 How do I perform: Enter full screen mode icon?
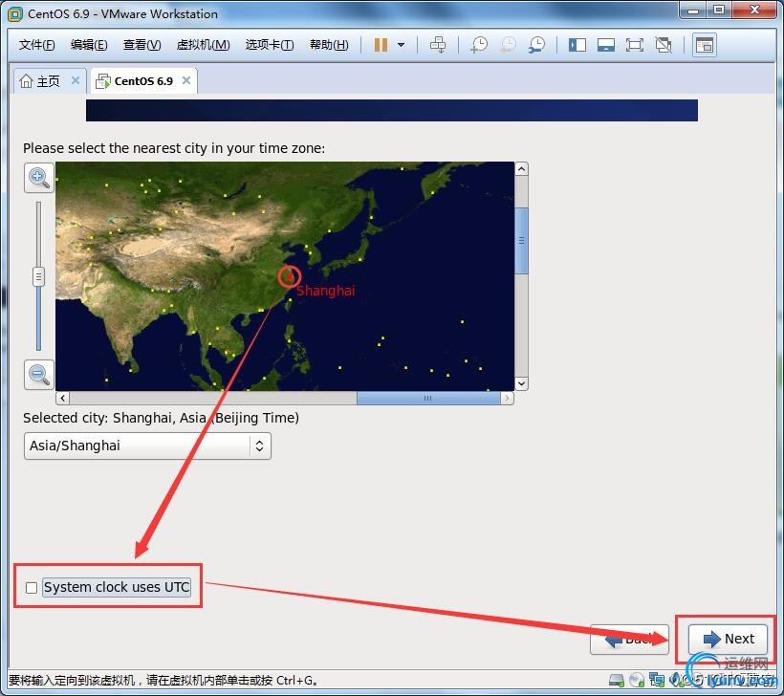coord(635,45)
